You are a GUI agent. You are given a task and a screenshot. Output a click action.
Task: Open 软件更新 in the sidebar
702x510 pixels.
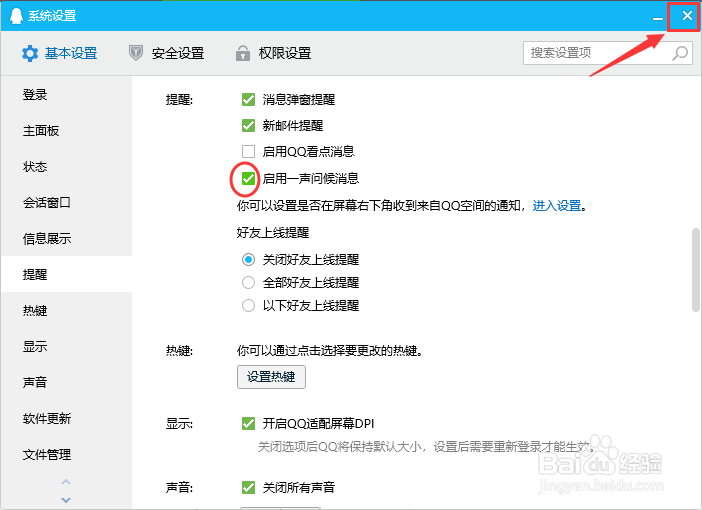tap(66, 418)
